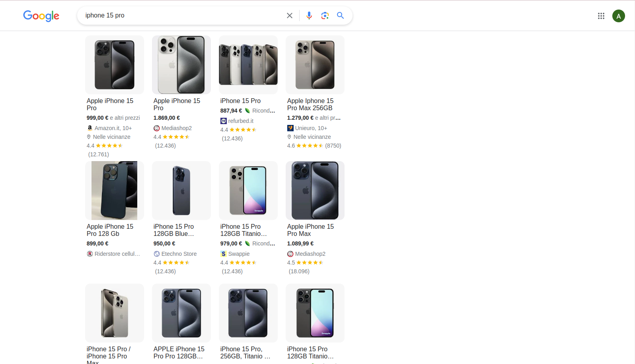Select the APPLE iPhone 15 Pro Pro 128GB image
The image size is (635, 364).
pos(181,313)
